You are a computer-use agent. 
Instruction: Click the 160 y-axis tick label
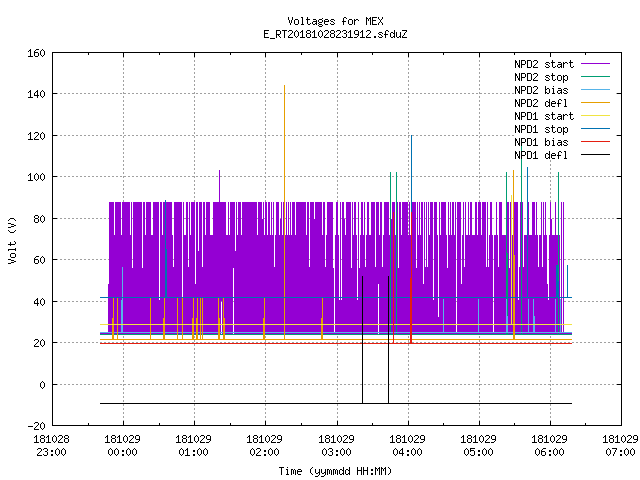tap(36, 53)
